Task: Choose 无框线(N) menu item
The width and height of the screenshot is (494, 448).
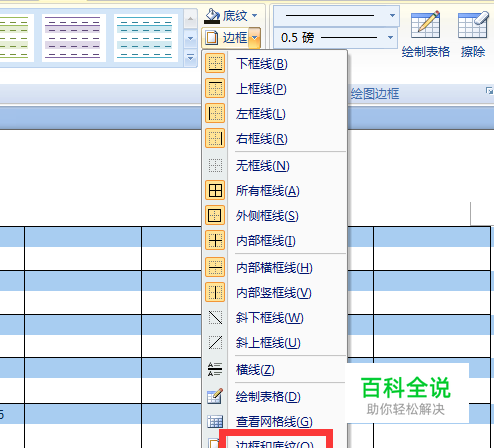Action: pos(274,165)
